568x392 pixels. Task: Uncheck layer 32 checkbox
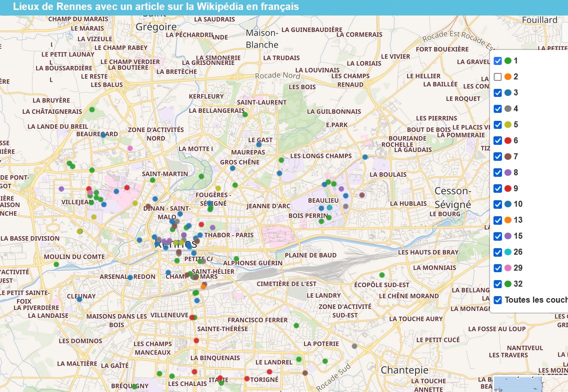[497, 284]
